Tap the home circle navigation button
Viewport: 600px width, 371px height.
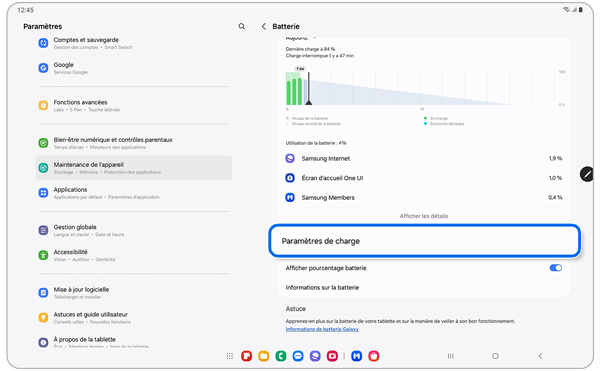pos(496,356)
